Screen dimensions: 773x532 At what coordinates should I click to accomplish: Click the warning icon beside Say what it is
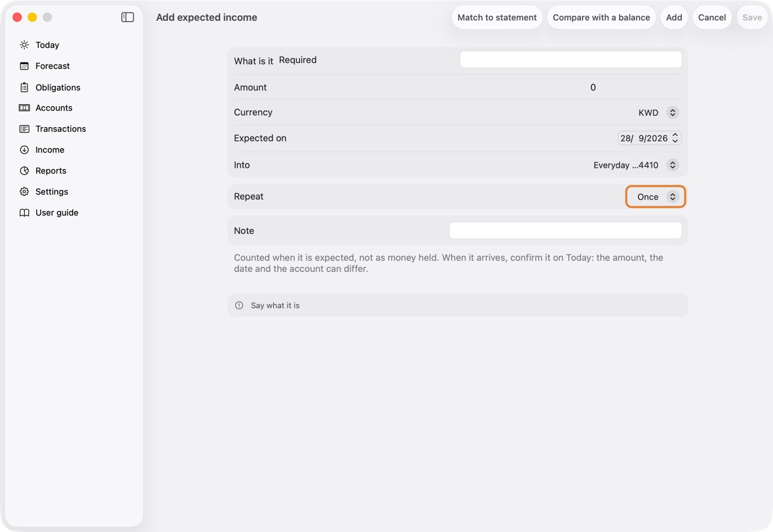[x=239, y=305]
